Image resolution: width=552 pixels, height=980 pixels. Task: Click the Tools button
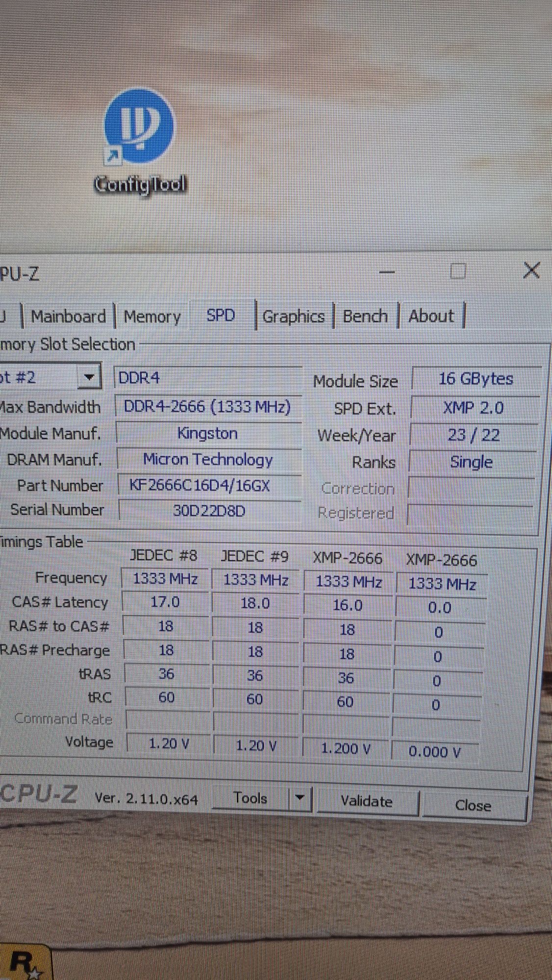pos(251,798)
